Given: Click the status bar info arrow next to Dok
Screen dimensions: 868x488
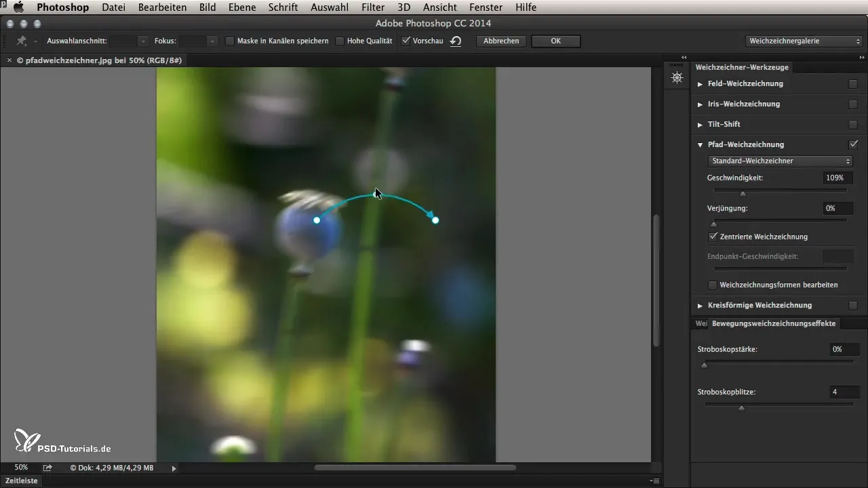Looking at the screenshot, I should point(174,468).
